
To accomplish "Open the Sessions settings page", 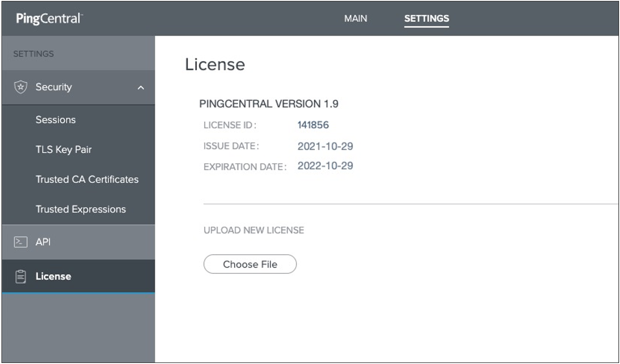I will click(x=56, y=120).
